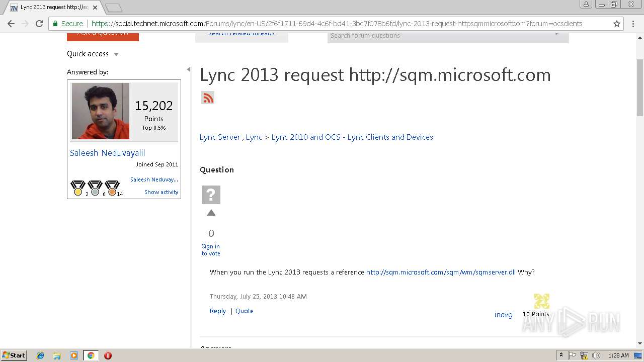Screen dimensions: 644x362
Task: Close the Lync 2013 request tab
Action: click(95, 8)
